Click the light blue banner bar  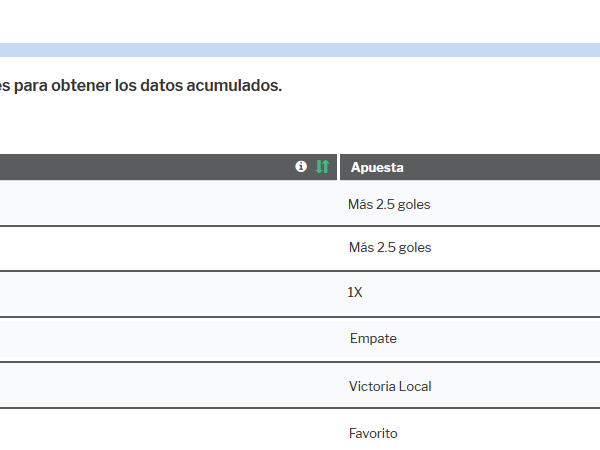pyautogui.click(x=300, y=50)
